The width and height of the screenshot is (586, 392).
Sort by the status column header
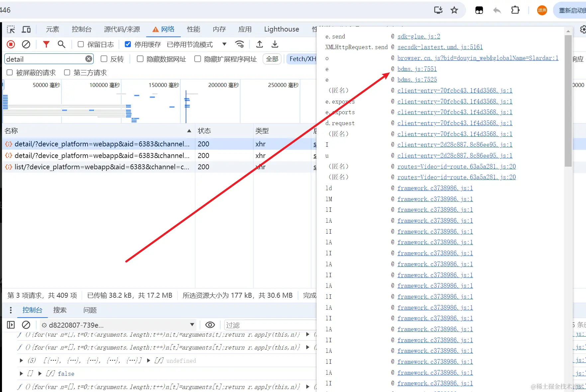pos(224,131)
